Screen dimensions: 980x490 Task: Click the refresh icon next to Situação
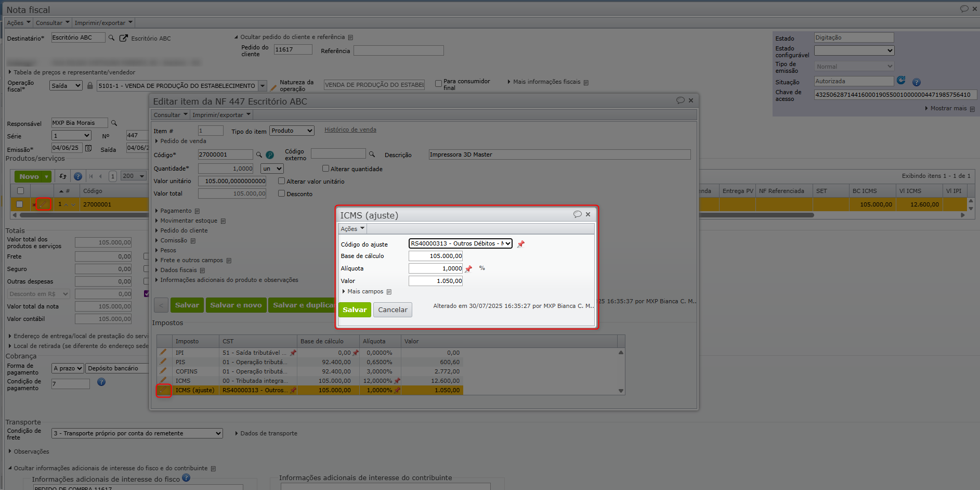[x=901, y=81]
